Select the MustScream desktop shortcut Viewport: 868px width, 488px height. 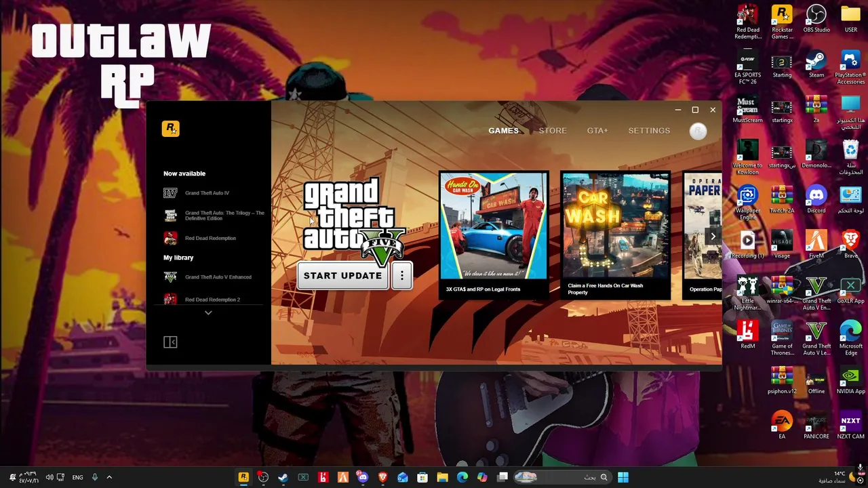748,110
